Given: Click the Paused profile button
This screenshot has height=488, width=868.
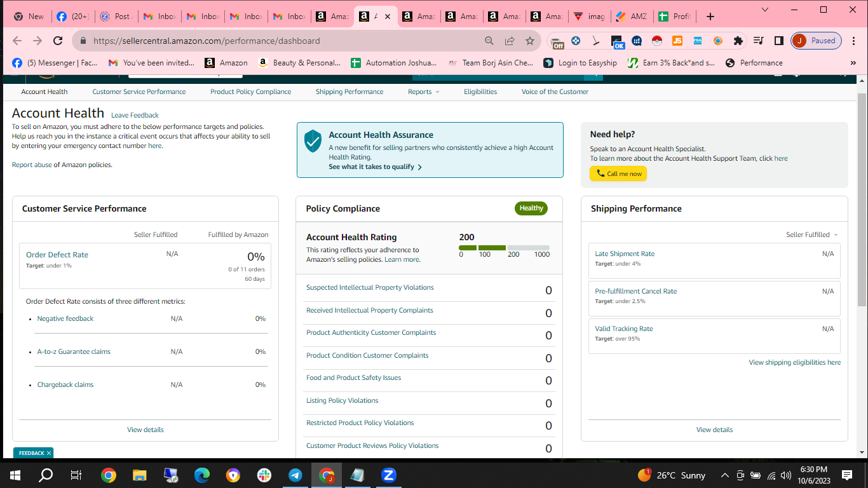Looking at the screenshot, I should click(817, 41).
